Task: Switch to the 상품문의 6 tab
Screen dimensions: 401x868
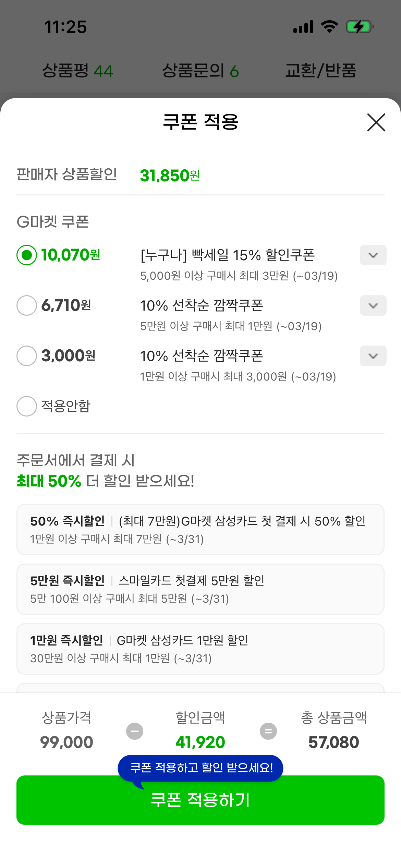Action: click(x=200, y=71)
